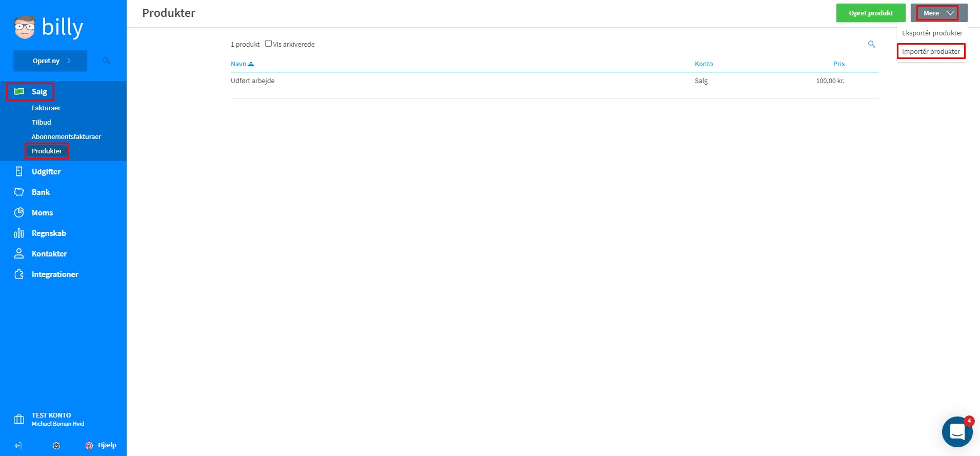Click the green Opret produkt button
Screen dimensions: 980x456
[x=871, y=13]
